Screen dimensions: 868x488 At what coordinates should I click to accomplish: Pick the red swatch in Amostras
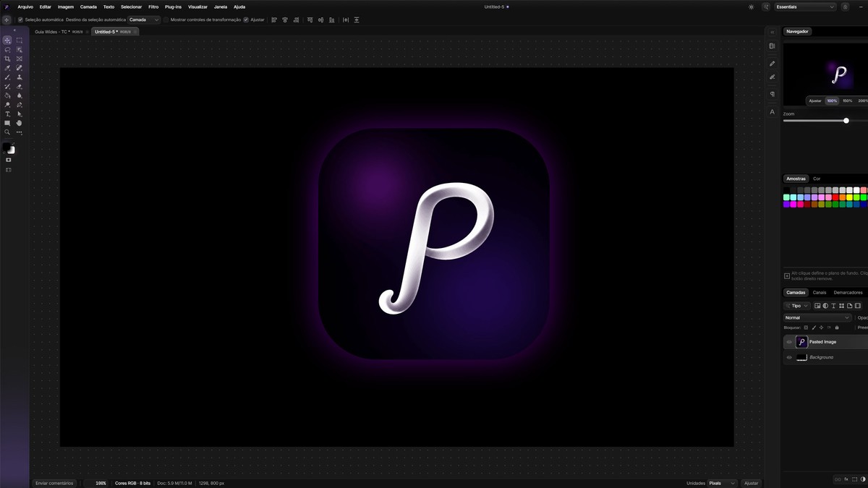[835, 197]
